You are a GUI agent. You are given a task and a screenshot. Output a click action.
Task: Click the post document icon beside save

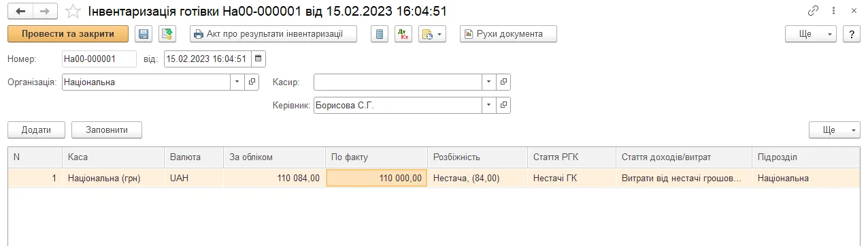167,34
